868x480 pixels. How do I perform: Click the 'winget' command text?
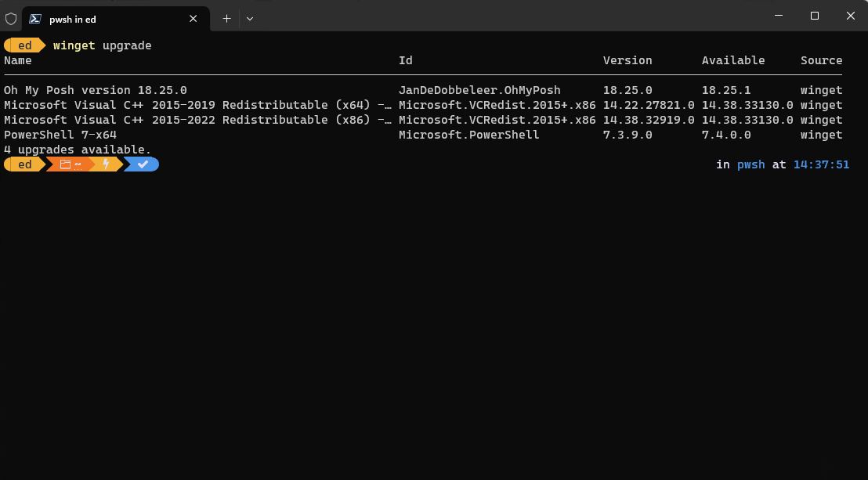pos(74,45)
